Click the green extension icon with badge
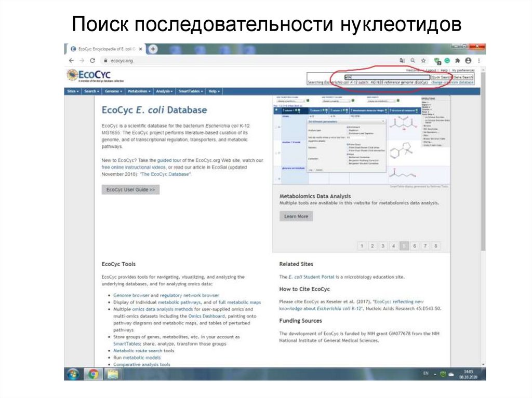This screenshot has width=532, height=398. pos(437,59)
